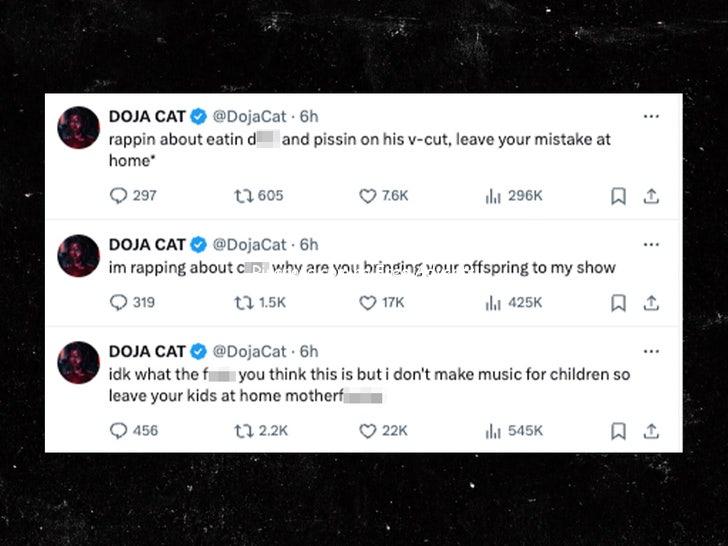Open more options menu on third tweet
This screenshot has height=546, width=728.
(651, 351)
